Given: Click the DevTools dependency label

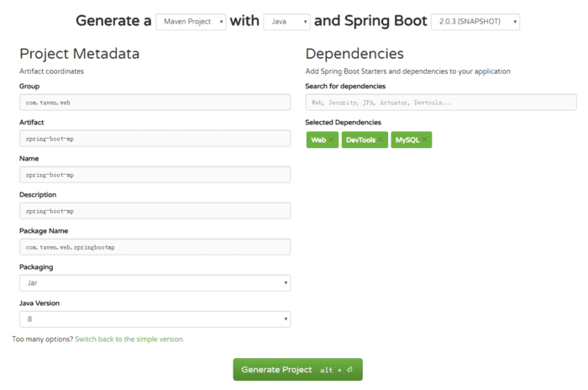Looking at the screenshot, I should coord(360,140).
